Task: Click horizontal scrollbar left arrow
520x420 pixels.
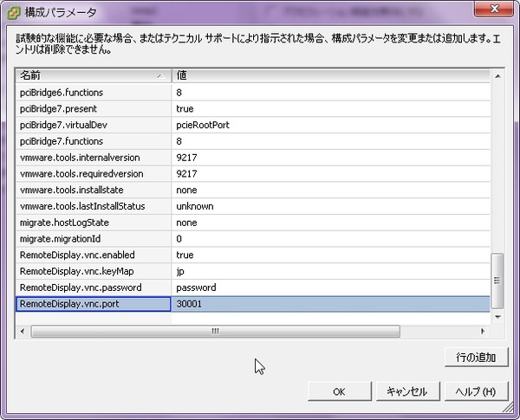Action: click(x=23, y=331)
